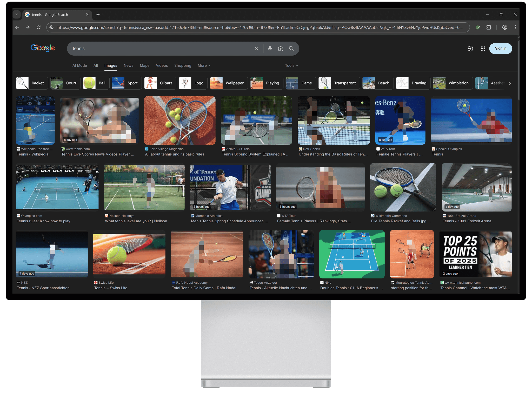Image resolution: width=532 pixels, height=393 pixels.
Task: Open the Tennis - Wikipedia result link
Action: [x=32, y=154]
